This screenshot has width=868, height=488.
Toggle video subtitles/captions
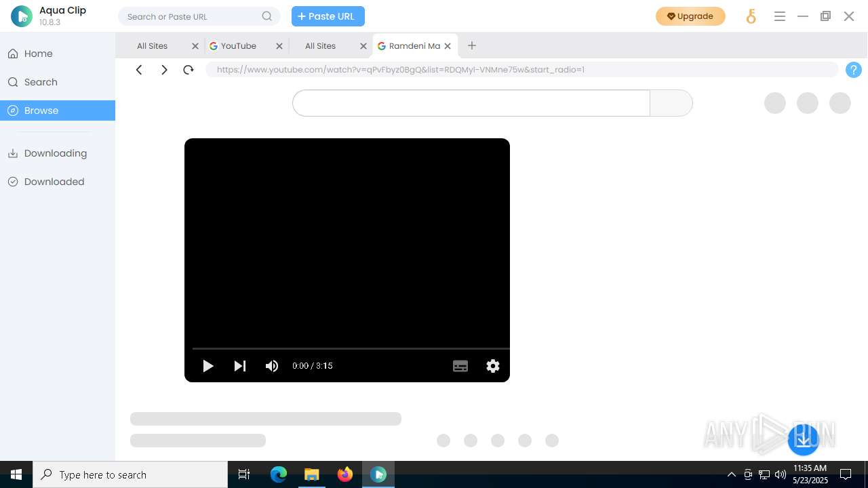click(x=460, y=366)
